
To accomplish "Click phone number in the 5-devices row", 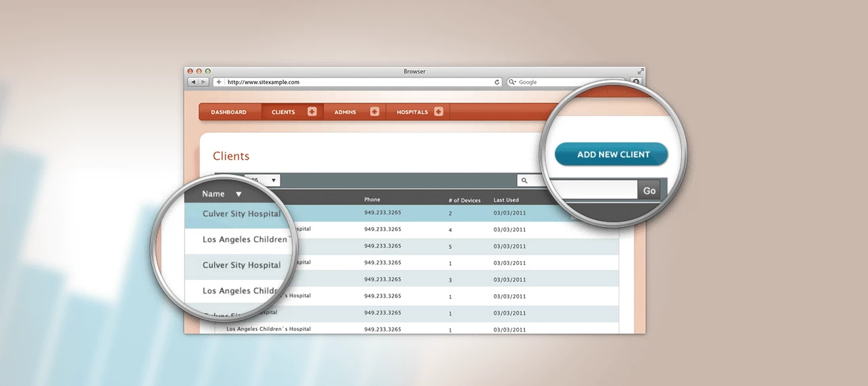I will [382, 246].
